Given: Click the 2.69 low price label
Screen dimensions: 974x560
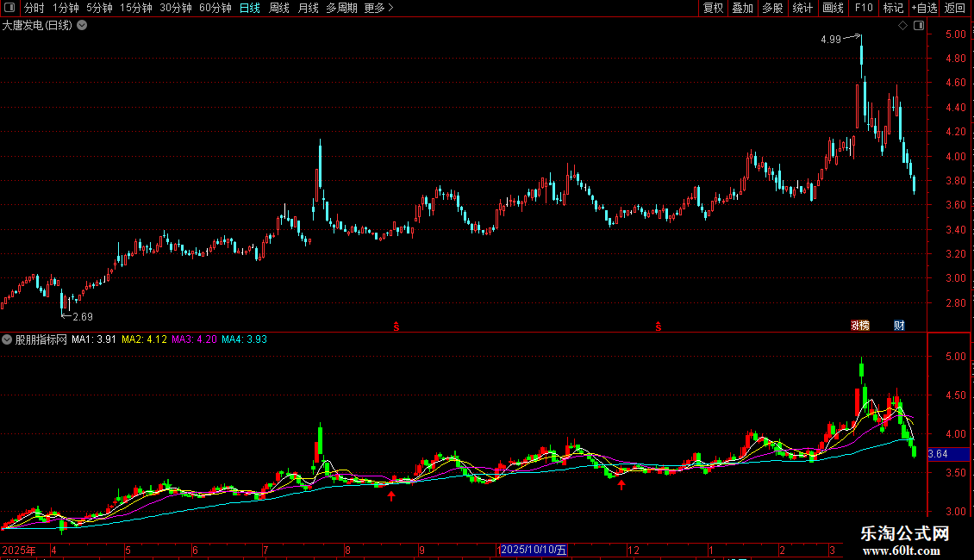Looking at the screenshot, I should click(83, 317).
